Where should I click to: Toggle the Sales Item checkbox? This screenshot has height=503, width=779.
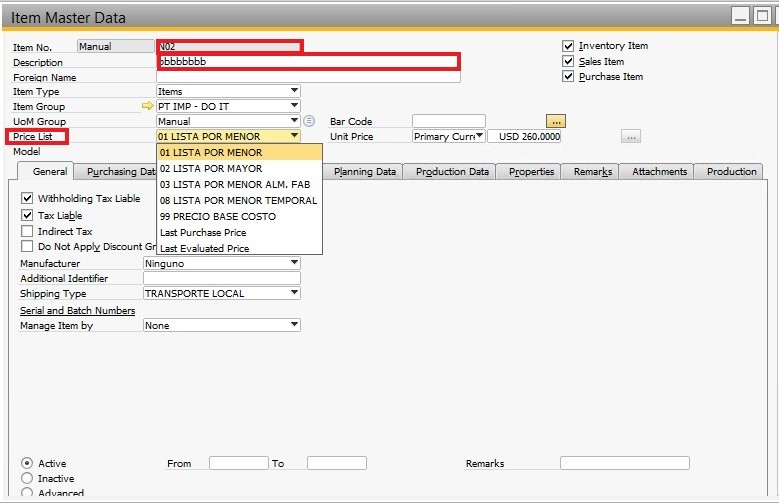pos(568,61)
